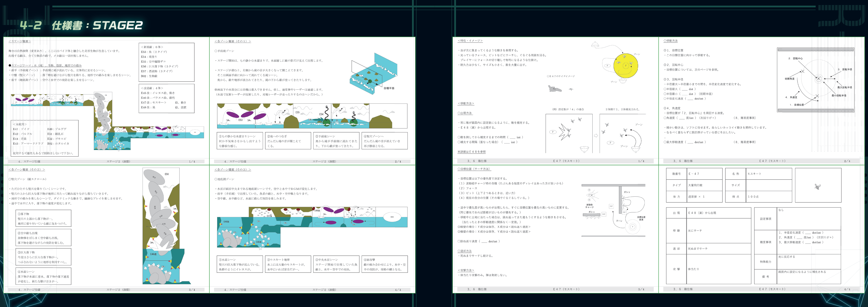Click the yellow light circle in the mosquito diagram

(625, 66)
